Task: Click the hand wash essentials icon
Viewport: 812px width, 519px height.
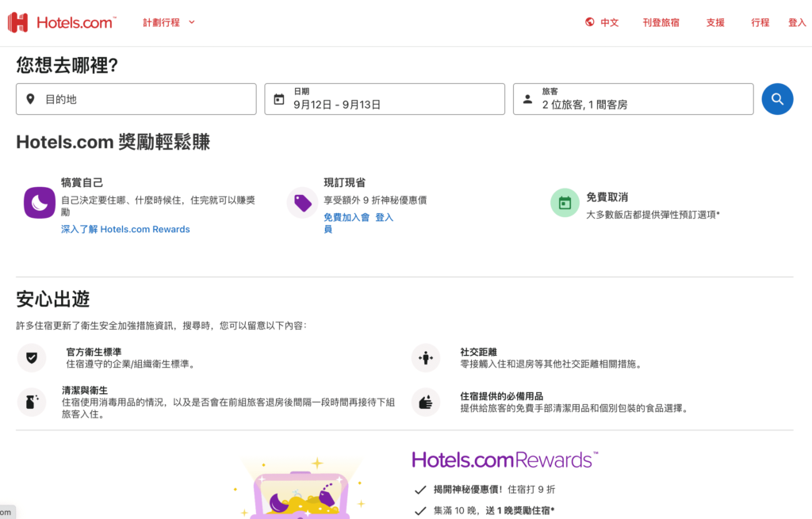Action: tap(426, 402)
